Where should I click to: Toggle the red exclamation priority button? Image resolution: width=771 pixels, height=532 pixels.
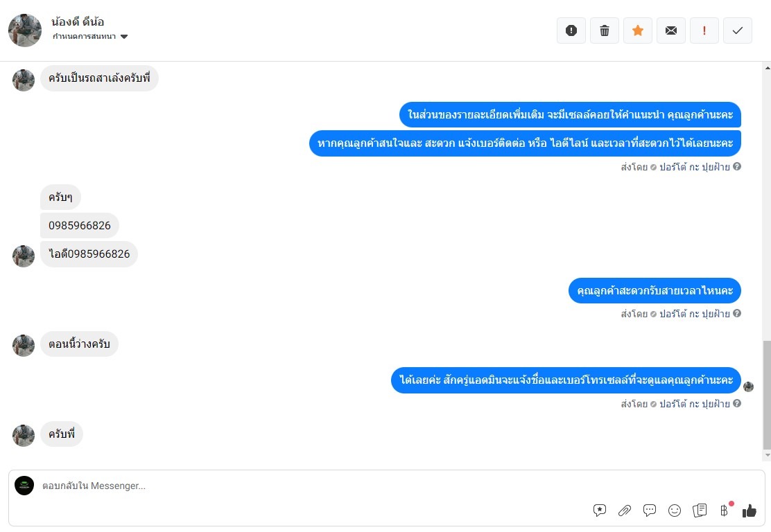pyautogui.click(x=704, y=30)
